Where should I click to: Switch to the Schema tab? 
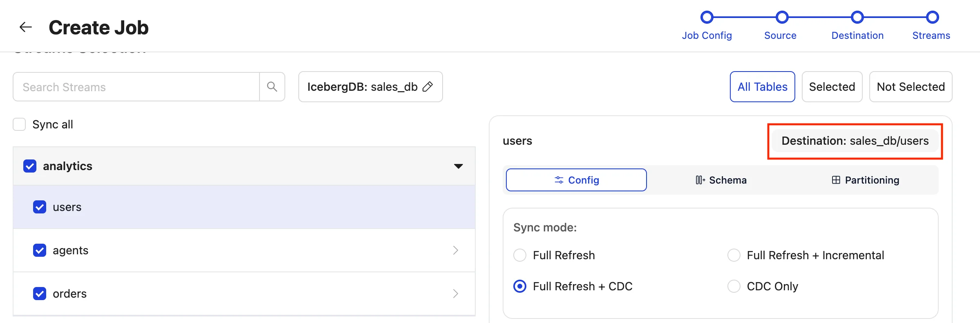click(721, 180)
